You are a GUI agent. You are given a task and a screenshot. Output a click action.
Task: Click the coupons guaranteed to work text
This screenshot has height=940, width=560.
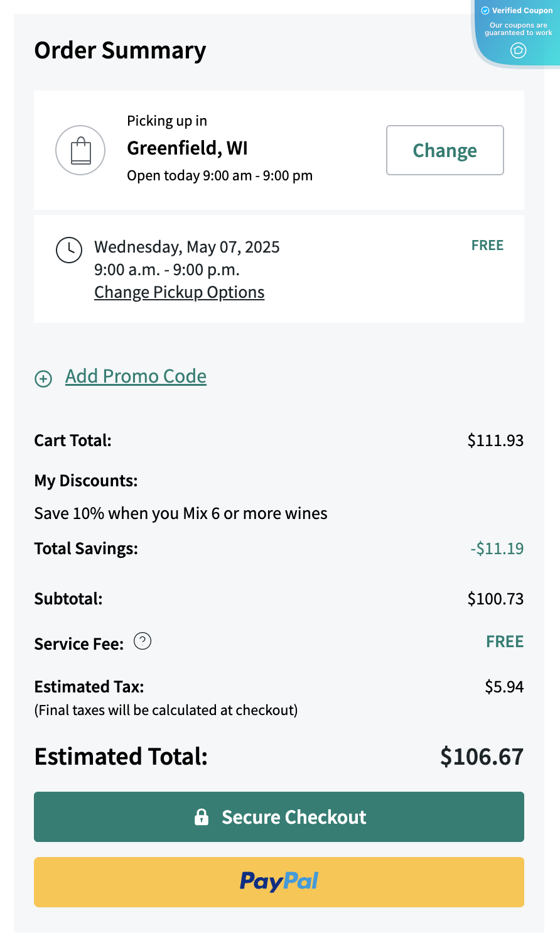[x=519, y=29]
